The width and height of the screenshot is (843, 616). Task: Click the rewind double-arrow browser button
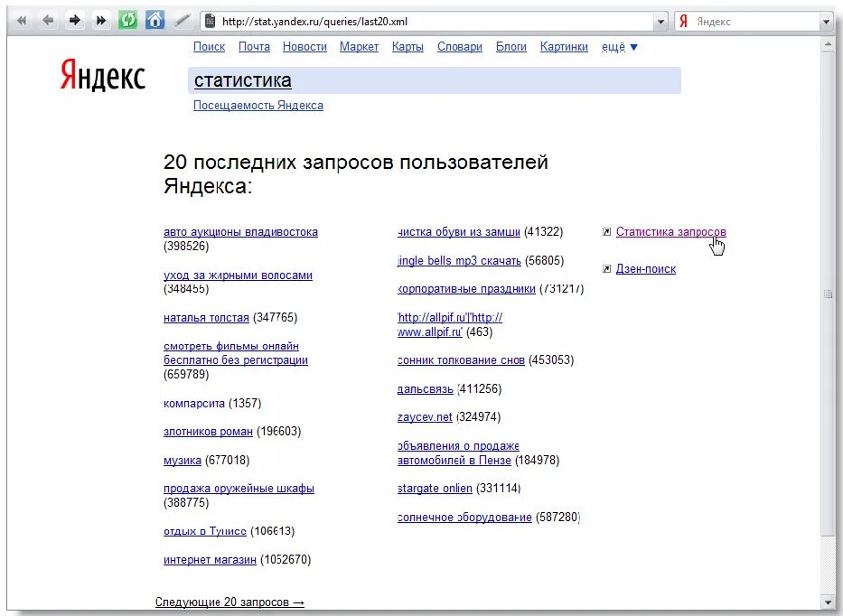click(x=22, y=21)
